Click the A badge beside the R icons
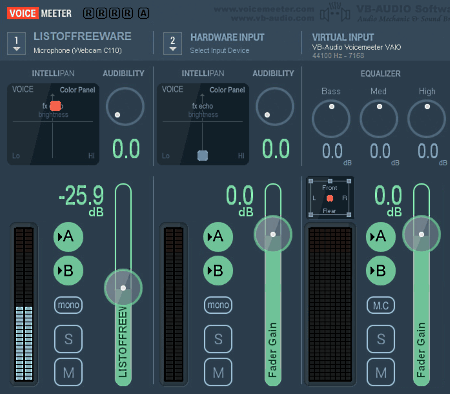The width and height of the screenshot is (450, 394). pos(144,13)
